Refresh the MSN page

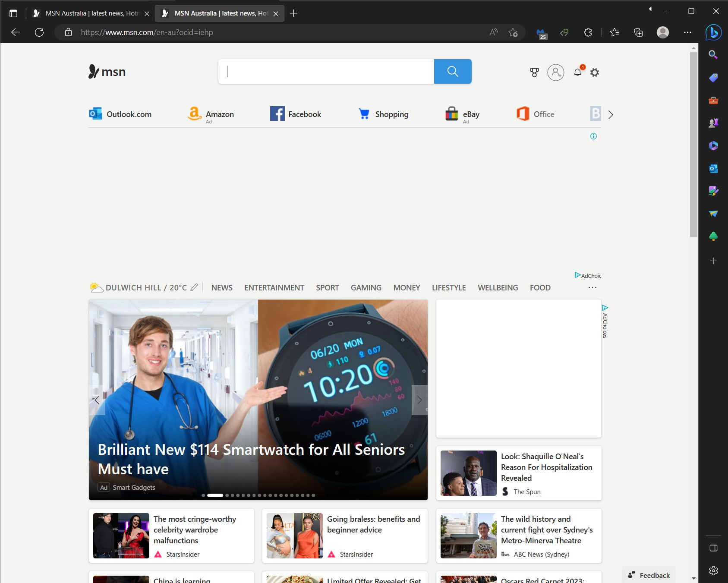pos(39,32)
